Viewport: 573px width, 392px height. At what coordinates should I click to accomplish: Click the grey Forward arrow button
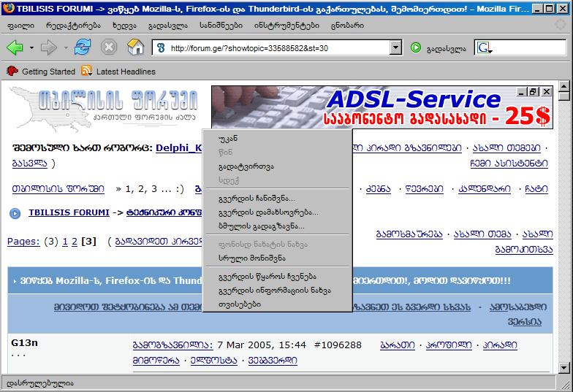(x=48, y=47)
